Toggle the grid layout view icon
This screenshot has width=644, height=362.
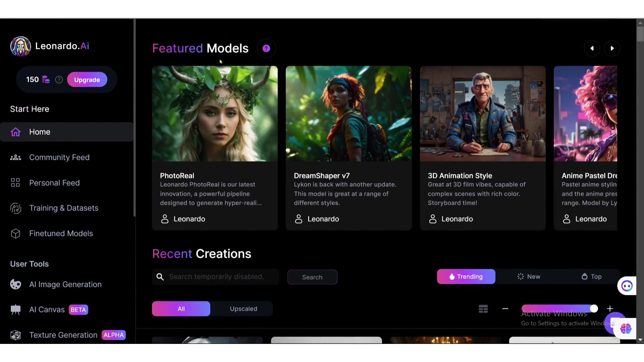pos(483,309)
